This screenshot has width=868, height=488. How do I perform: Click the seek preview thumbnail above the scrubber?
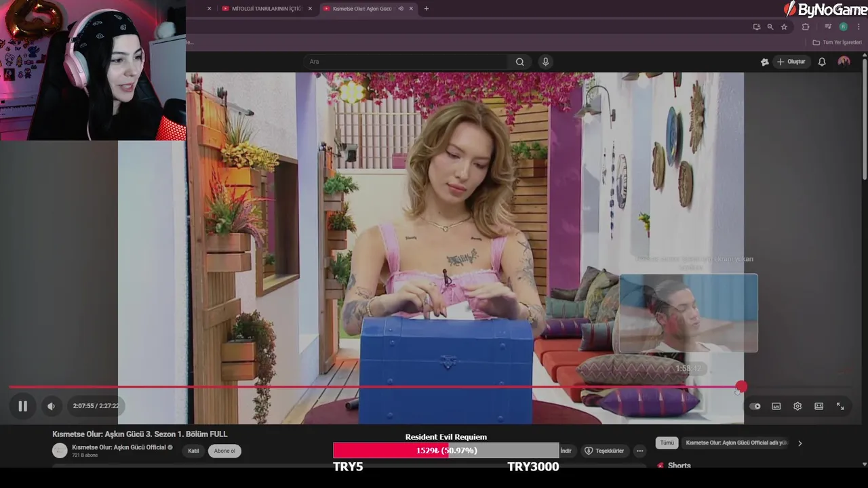[x=688, y=313]
